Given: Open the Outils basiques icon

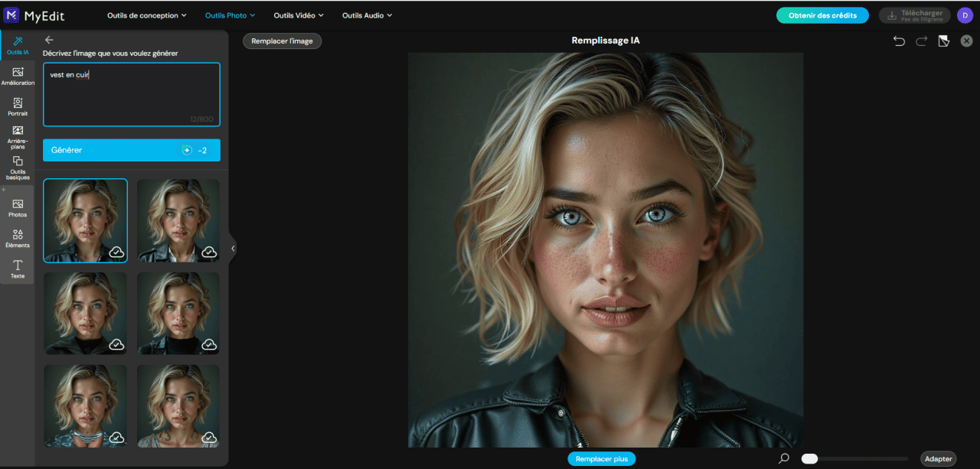Looking at the screenshot, I should click(18, 168).
